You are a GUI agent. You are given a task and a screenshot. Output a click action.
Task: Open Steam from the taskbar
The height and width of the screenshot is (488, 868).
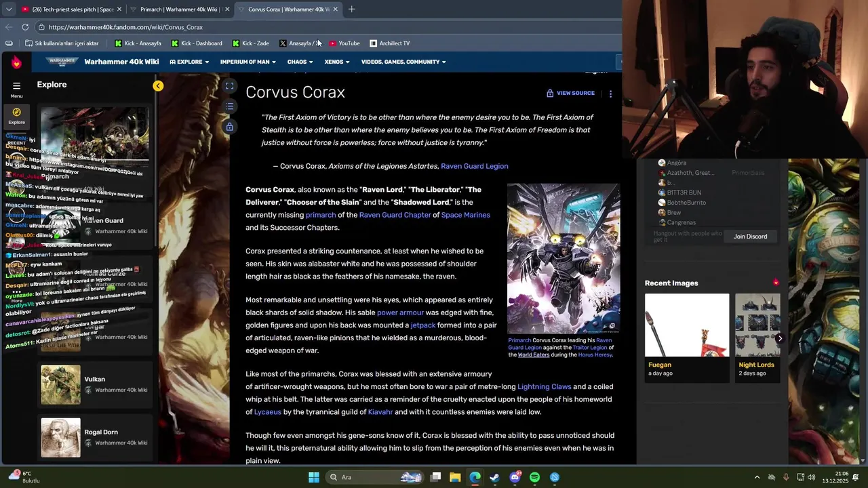[494, 477]
